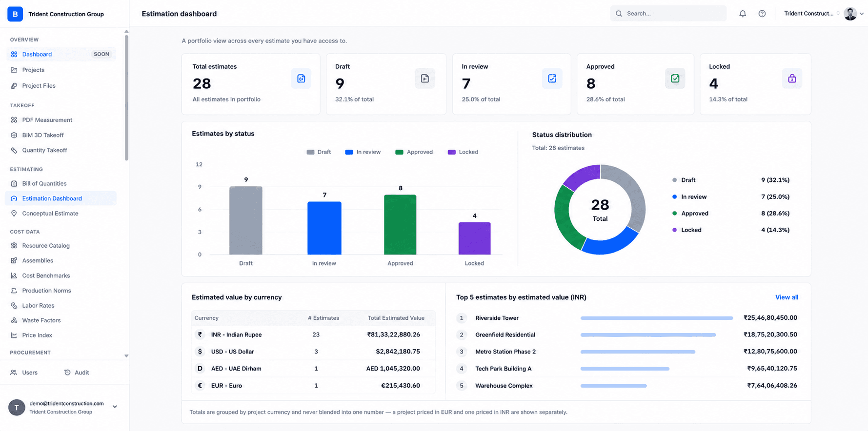Toggle the Draft series in bar chart legend

click(x=319, y=152)
